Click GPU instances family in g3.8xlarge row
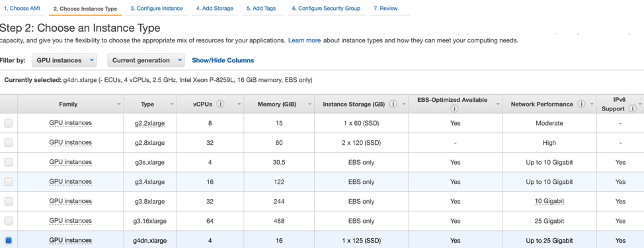The width and height of the screenshot is (644, 248). pos(70,201)
